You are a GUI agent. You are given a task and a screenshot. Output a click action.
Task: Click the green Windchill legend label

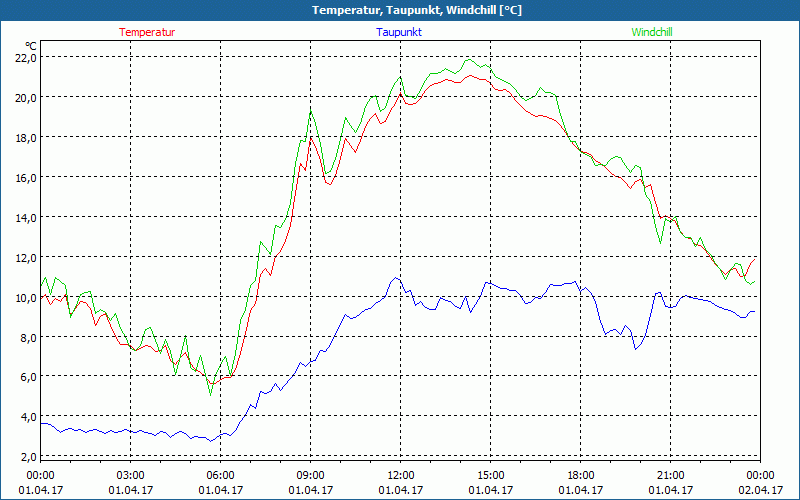pos(652,32)
